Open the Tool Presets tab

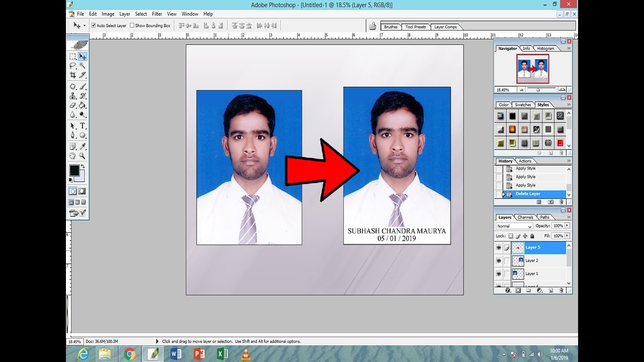pyautogui.click(x=416, y=27)
